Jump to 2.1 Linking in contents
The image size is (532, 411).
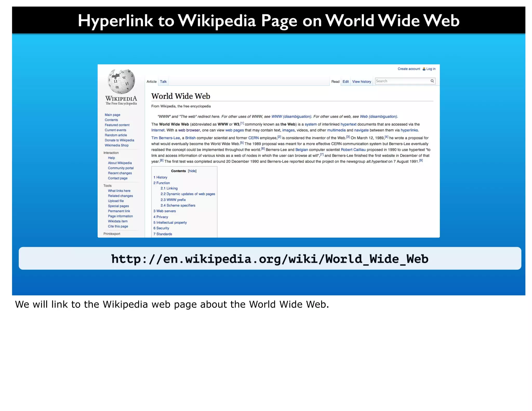[x=169, y=188]
